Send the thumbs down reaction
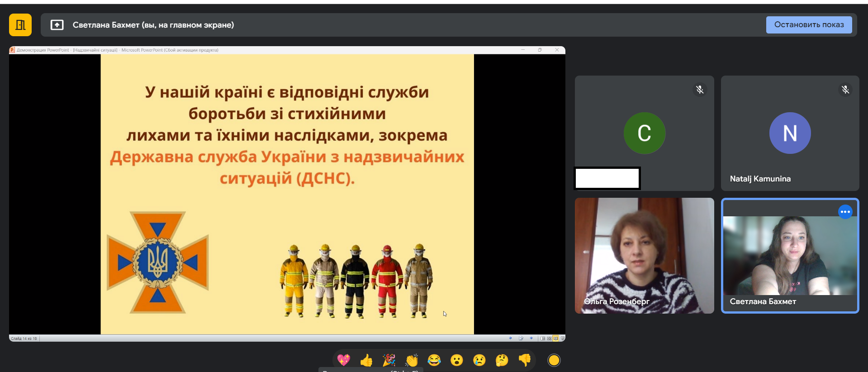 click(x=525, y=360)
